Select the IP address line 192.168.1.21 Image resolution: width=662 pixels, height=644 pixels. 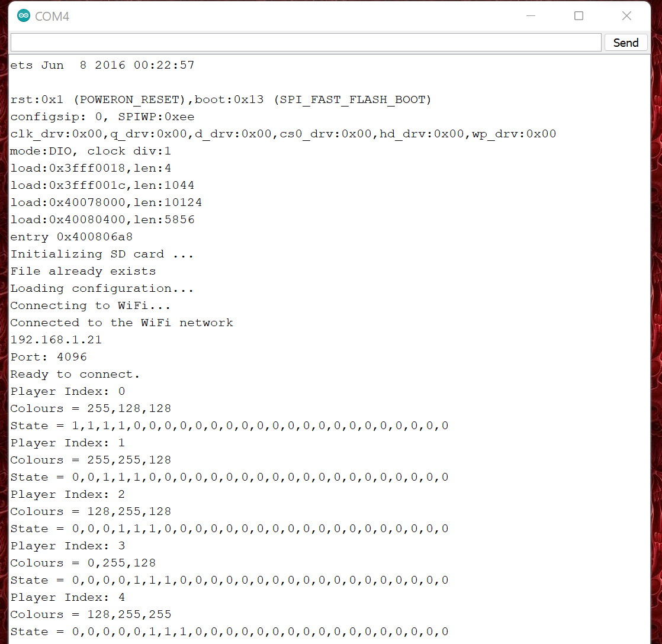[56, 339]
